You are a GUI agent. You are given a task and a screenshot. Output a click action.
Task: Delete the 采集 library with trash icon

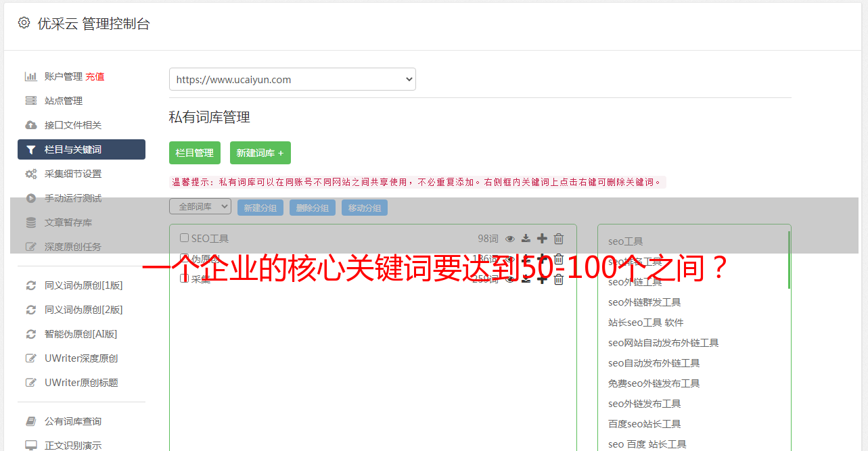click(559, 279)
